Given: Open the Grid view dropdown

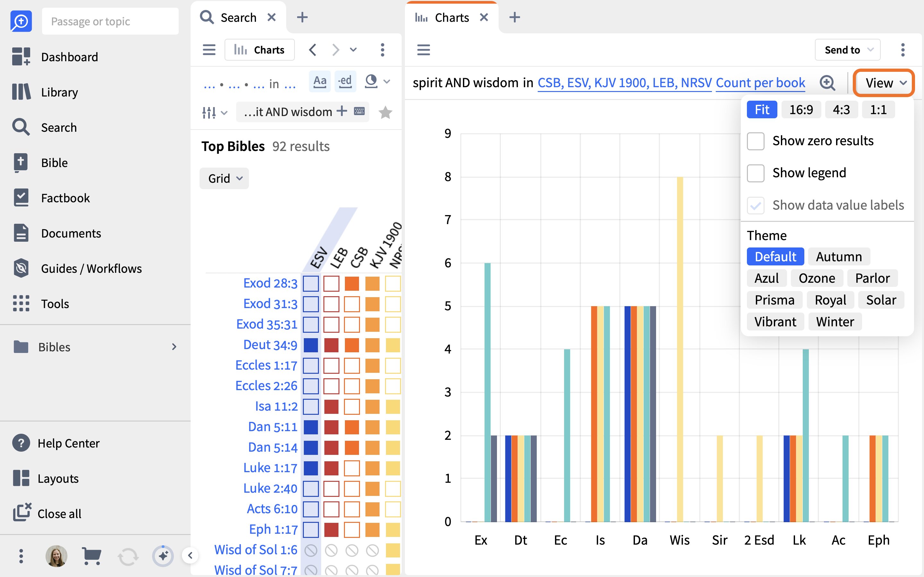Looking at the screenshot, I should 224,178.
